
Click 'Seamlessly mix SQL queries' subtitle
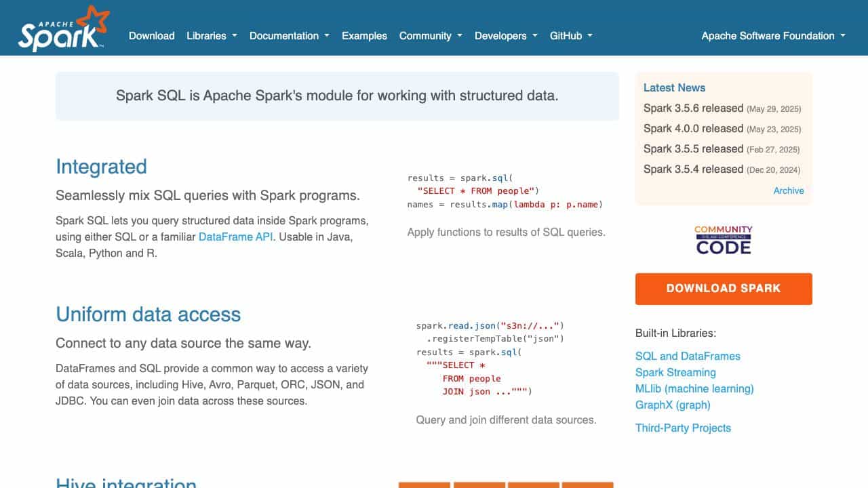[208, 196]
